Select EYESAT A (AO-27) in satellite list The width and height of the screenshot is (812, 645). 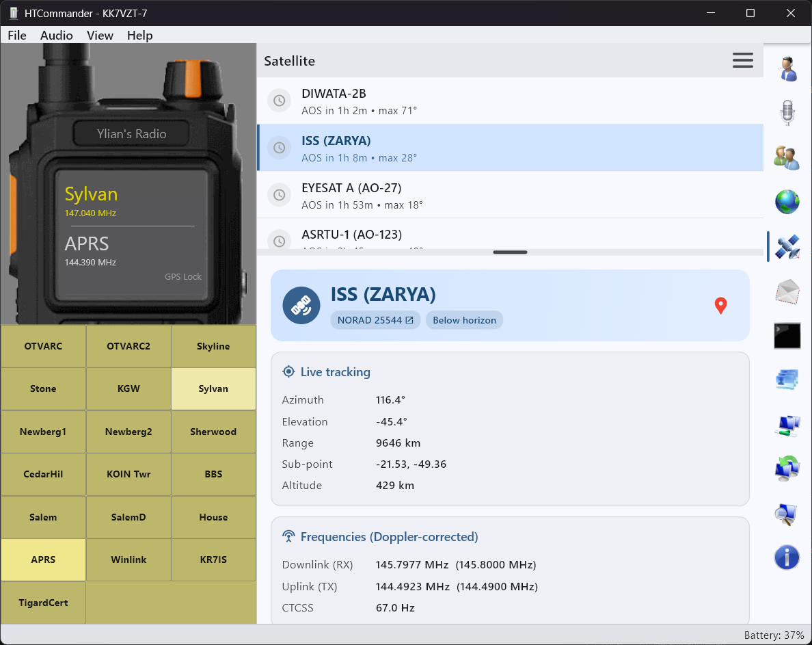pos(510,195)
